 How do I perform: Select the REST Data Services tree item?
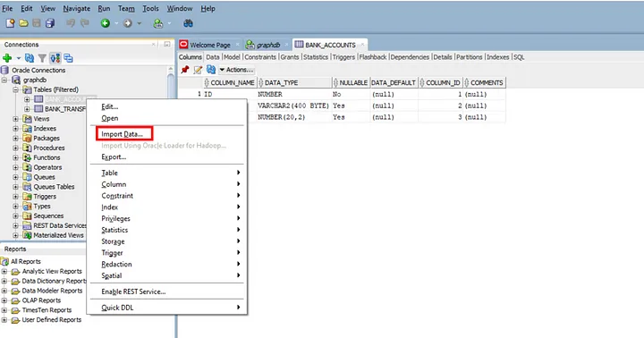point(60,225)
